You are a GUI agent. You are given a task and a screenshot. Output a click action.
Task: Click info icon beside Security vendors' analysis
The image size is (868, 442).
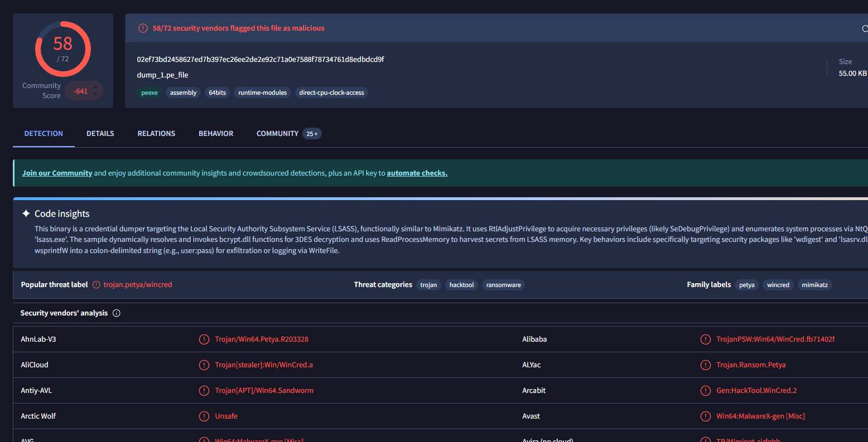(117, 313)
